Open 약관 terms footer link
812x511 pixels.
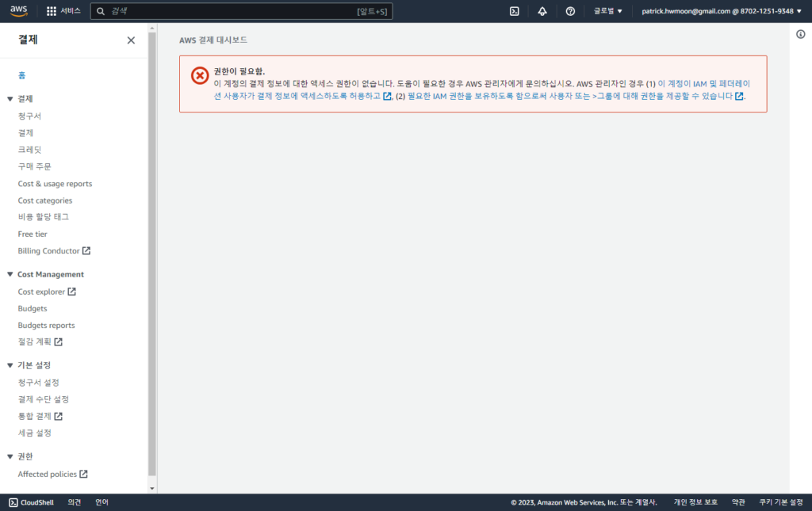(x=738, y=503)
